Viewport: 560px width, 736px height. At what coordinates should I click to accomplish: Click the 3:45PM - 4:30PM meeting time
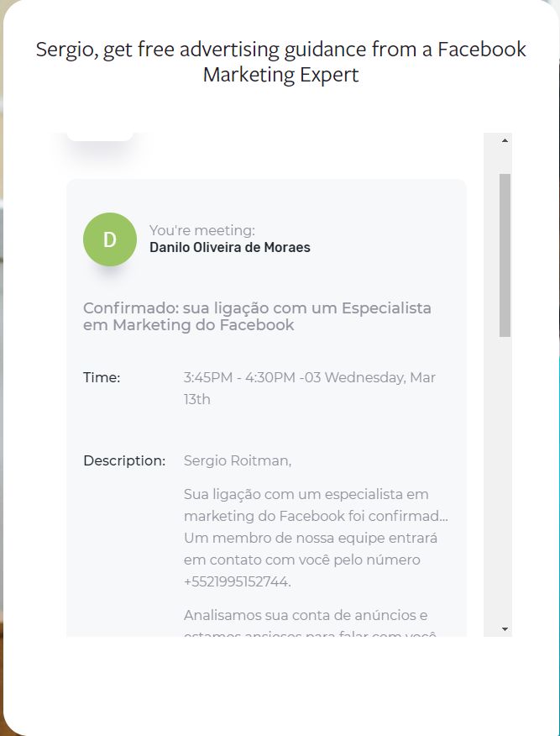click(239, 377)
